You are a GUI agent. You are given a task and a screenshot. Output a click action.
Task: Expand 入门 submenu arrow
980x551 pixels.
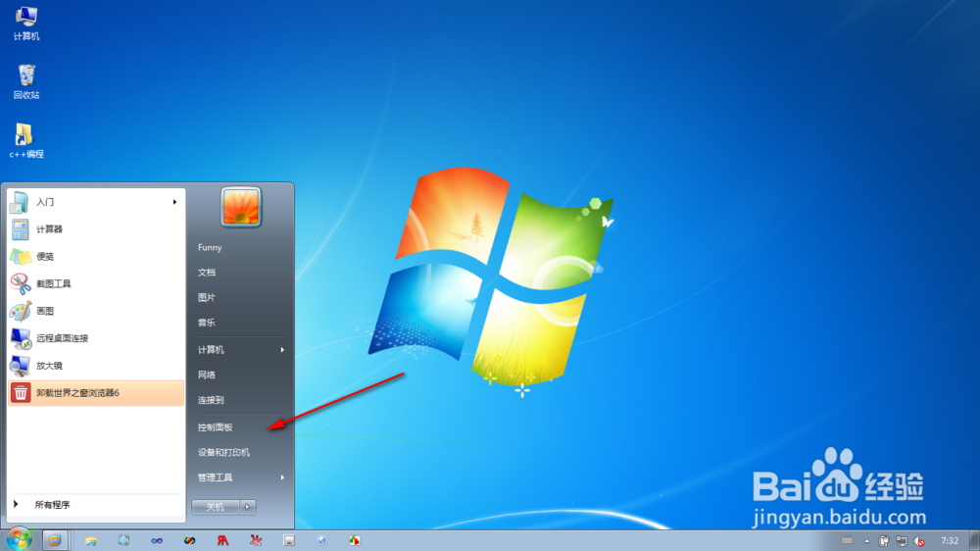pyautogui.click(x=175, y=202)
